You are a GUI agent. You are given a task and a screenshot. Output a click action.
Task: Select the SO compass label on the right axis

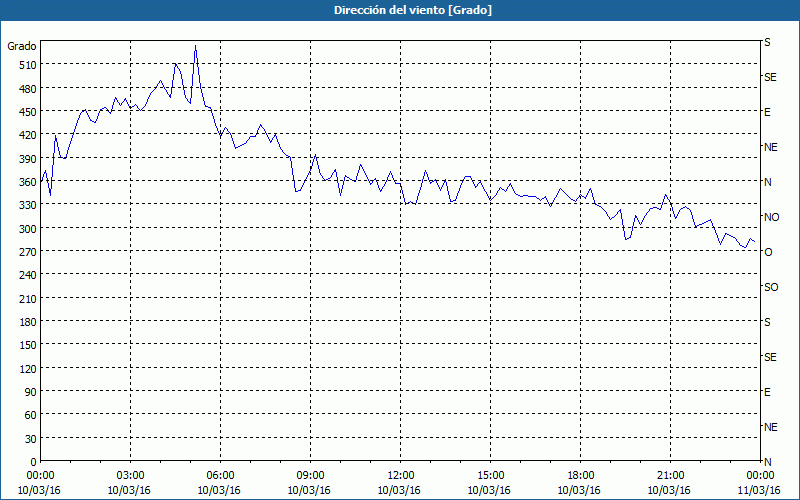coord(771,288)
